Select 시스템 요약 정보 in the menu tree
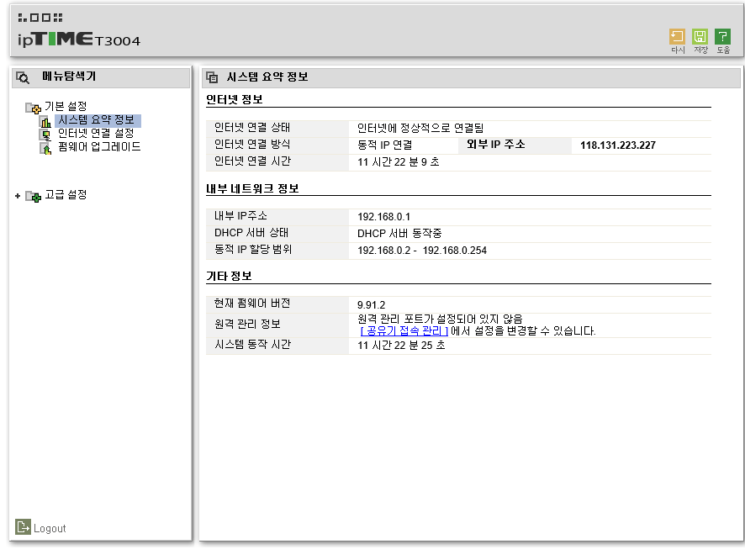Image resolution: width=745 pixels, height=560 pixels. tap(97, 120)
